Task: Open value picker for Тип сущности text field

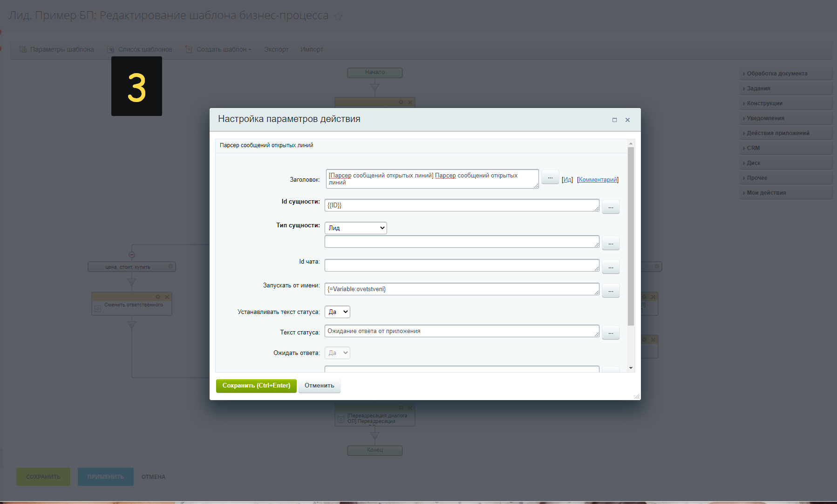Action: (611, 243)
